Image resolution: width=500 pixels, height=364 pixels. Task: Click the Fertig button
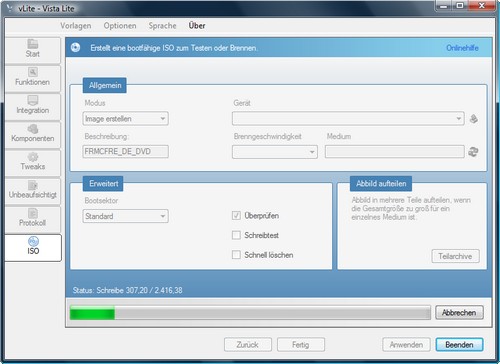point(301,345)
